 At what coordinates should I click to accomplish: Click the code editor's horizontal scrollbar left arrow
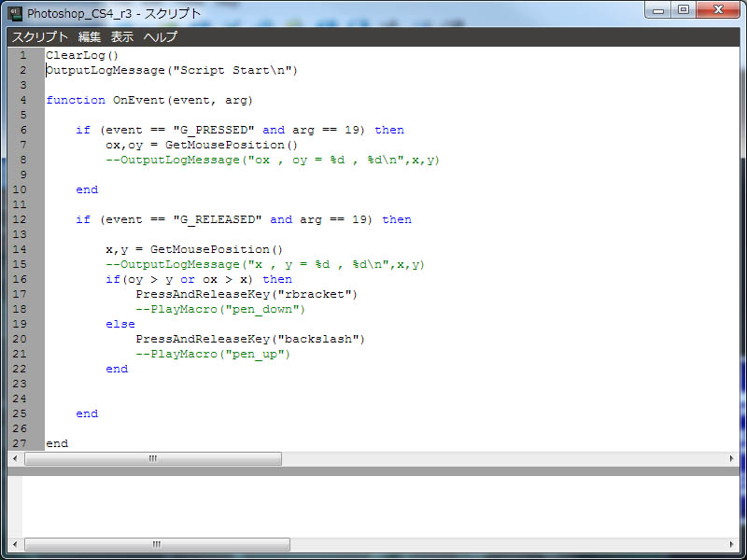point(15,458)
